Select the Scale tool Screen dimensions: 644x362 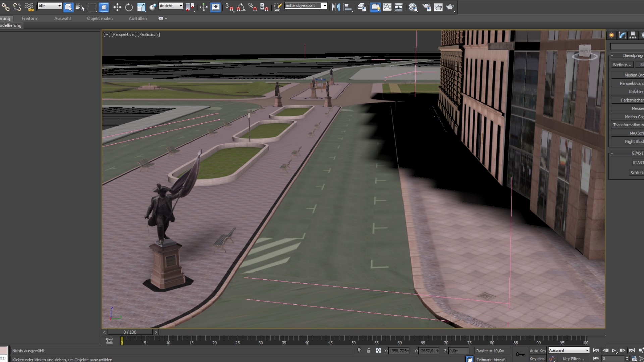click(141, 7)
